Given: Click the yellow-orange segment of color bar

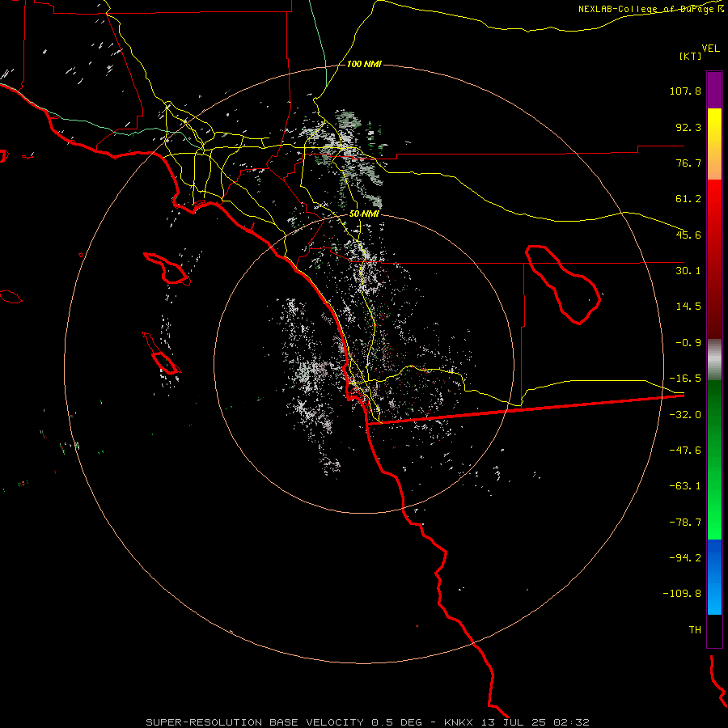Looking at the screenshot, I should [x=714, y=144].
